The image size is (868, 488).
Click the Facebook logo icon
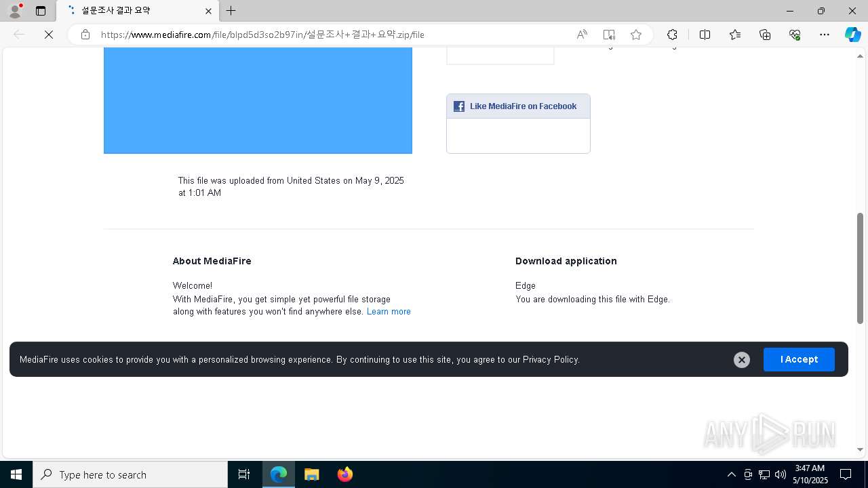coord(459,106)
